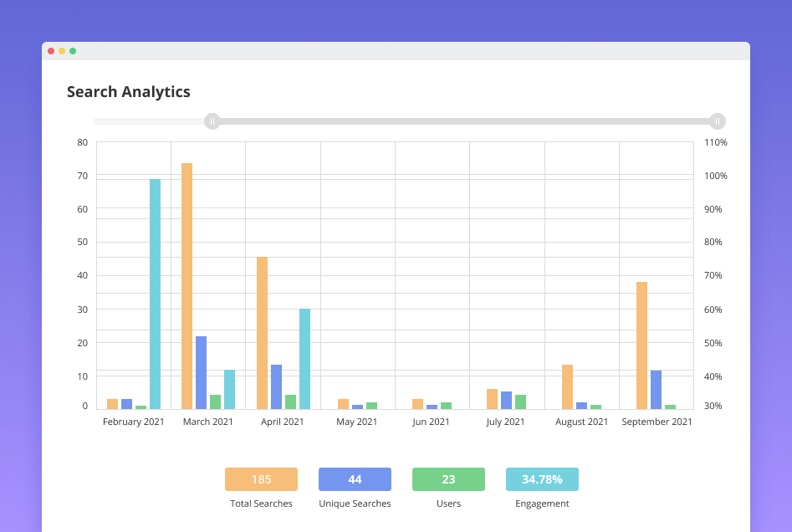Click the tall teal February 2021 engagement bar

point(155,293)
